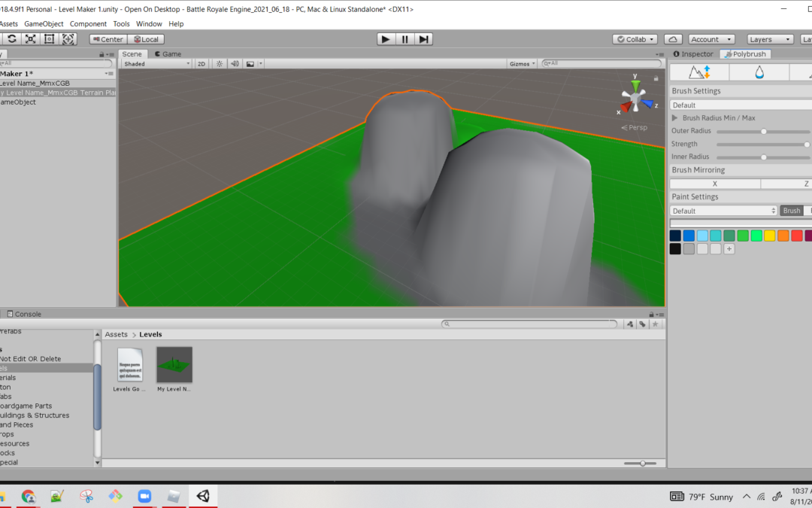Screen dimensions: 812x508
Task: Open the Account dropdown
Action: point(711,39)
